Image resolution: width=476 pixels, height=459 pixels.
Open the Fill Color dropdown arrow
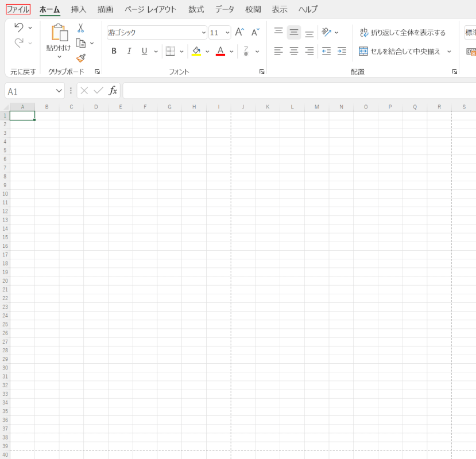206,51
